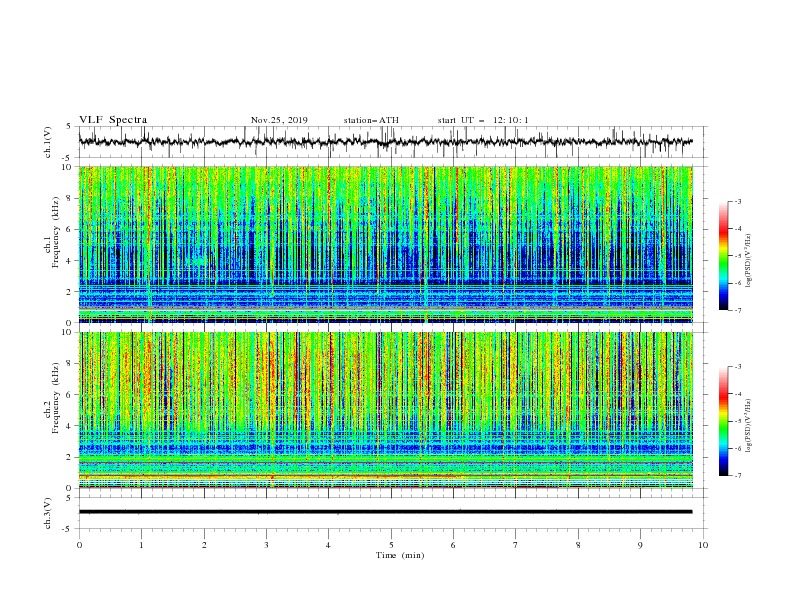Click the 'start UT = 12:10:1' label
This screenshot has height=612, width=792.
point(483,120)
